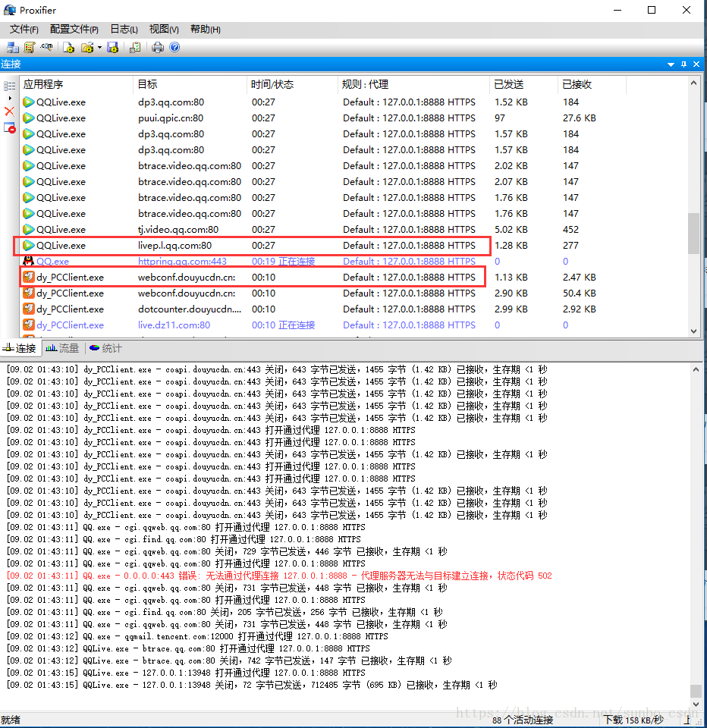Select the httpring.qq.com:443 target
707x728 pixels.
pos(182,262)
